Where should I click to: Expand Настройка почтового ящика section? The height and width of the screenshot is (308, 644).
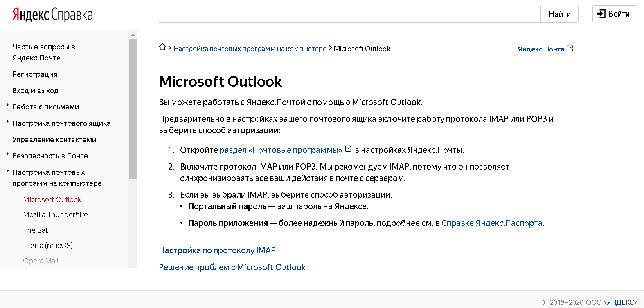coord(7,122)
